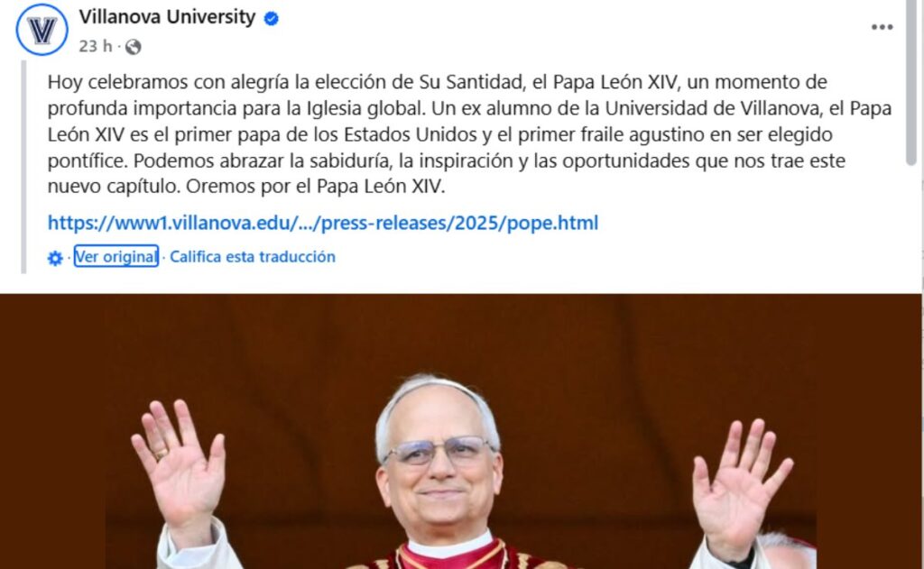Viewport: 924px width, 569px height.
Task: Click the gold ring on the raised hand
Action: 161,454
